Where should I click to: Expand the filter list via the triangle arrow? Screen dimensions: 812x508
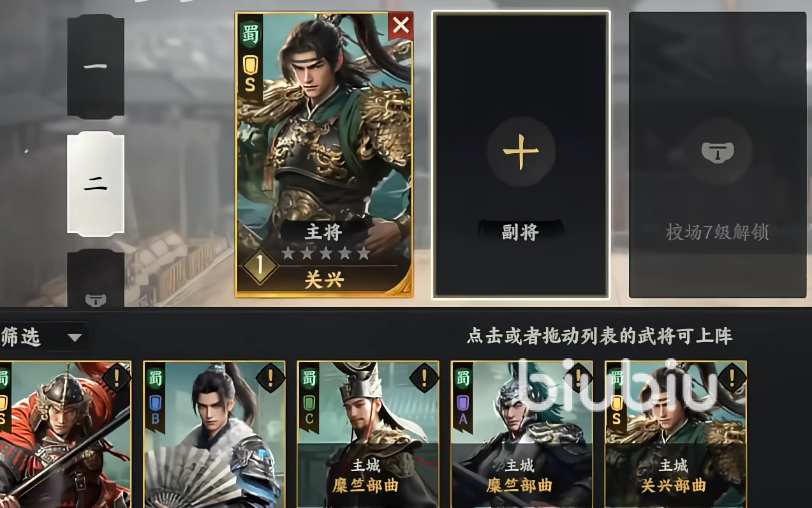click(x=75, y=338)
